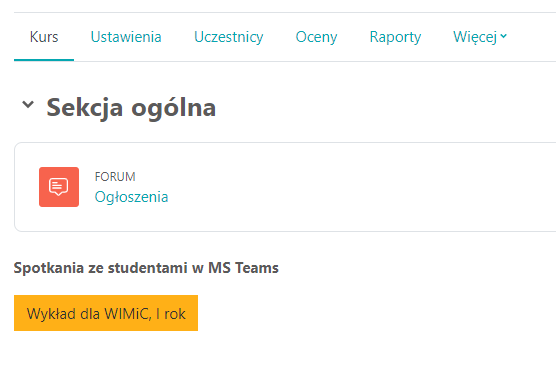Click the speech bubble glyph in forum icon
Viewport: 556px width, 368px height.
pyautogui.click(x=59, y=187)
